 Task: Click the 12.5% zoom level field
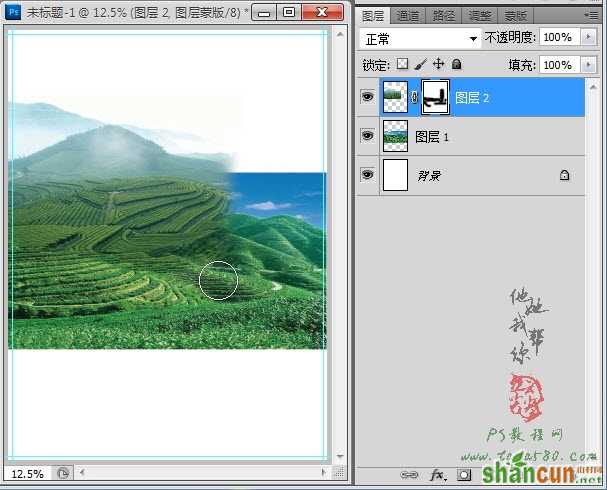(x=27, y=474)
